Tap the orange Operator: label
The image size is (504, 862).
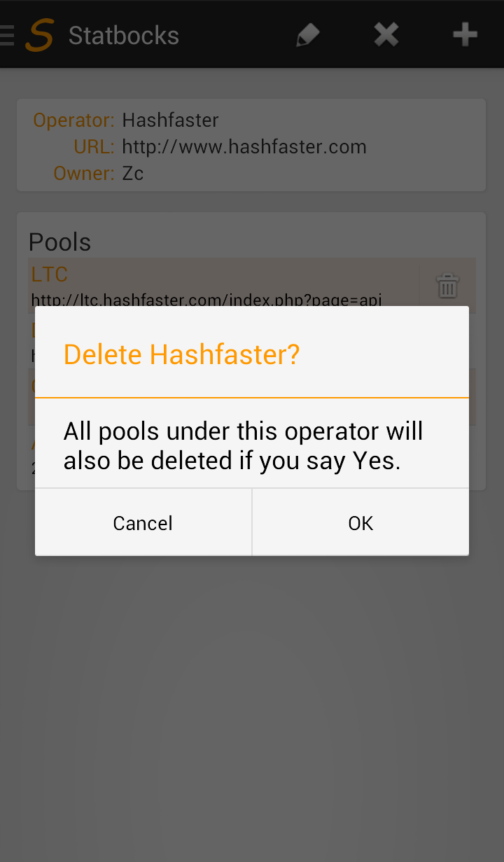73,120
